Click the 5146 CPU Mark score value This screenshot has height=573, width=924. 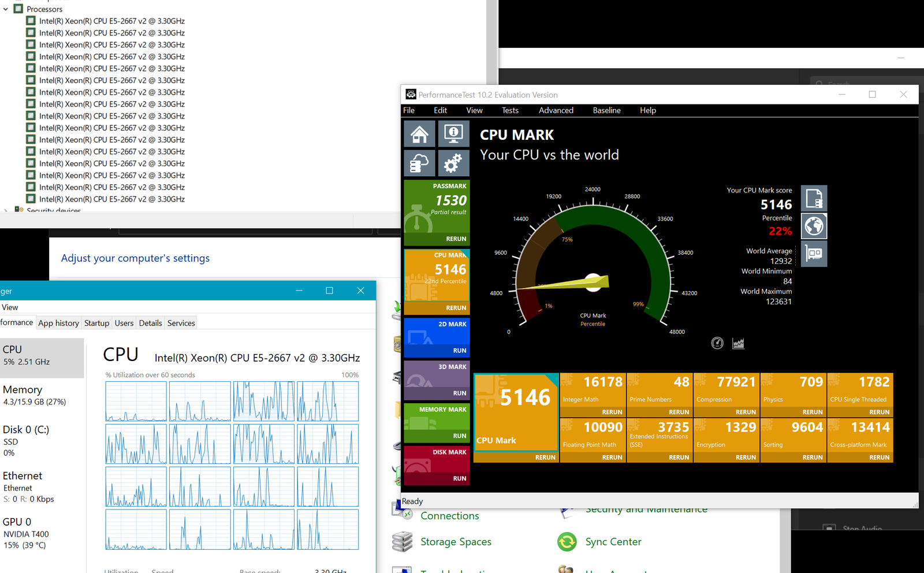pyautogui.click(x=776, y=204)
